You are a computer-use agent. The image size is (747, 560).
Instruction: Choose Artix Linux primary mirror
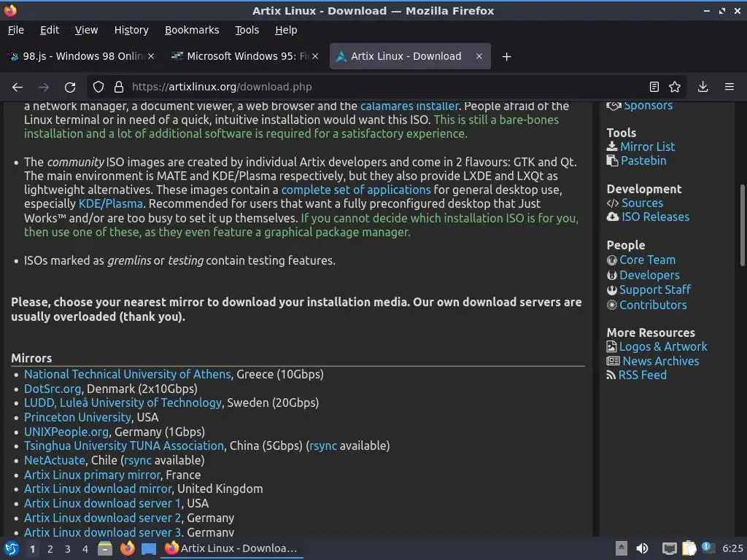(x=92, y=475)
